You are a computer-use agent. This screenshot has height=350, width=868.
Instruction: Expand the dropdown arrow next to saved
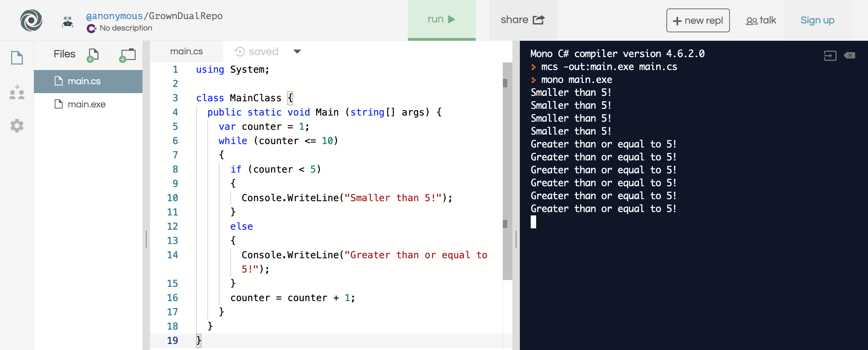click(297, 52)
